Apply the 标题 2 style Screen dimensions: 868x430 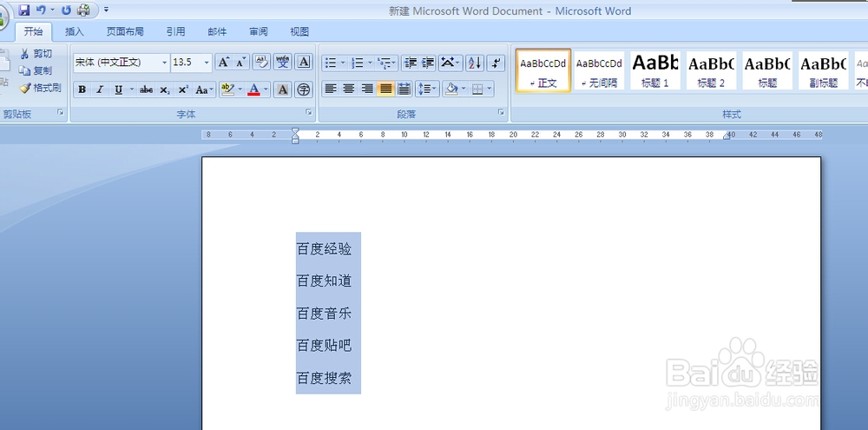pos(712,70)
